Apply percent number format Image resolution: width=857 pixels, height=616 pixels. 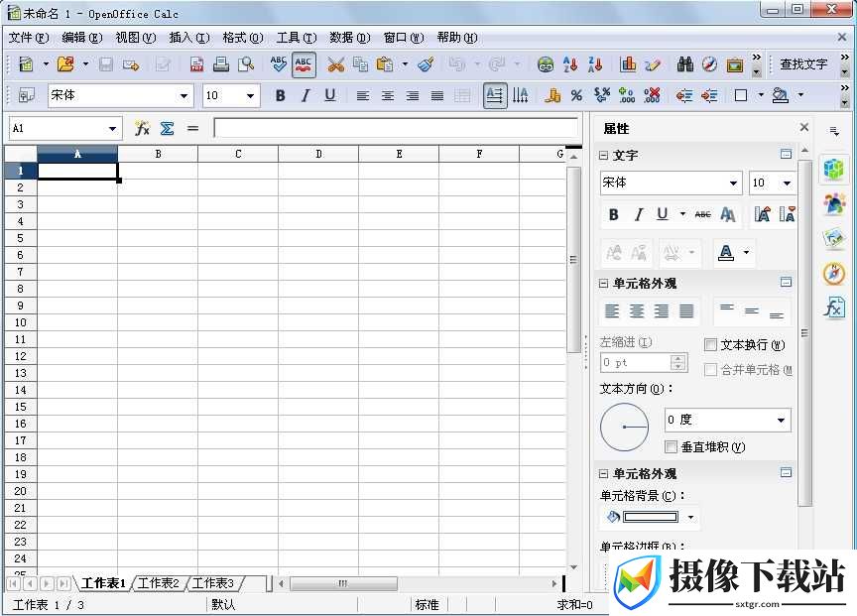pyautogui.click(x=576, y=95)
